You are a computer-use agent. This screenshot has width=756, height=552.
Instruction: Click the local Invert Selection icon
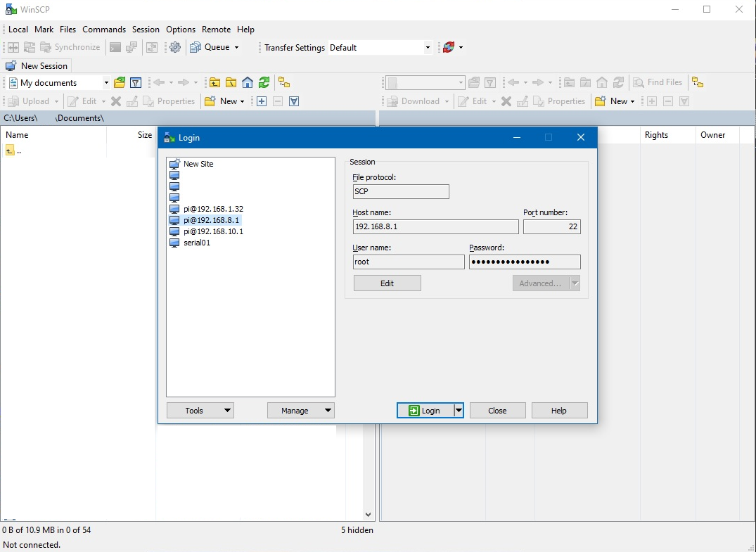pos(294,101)
